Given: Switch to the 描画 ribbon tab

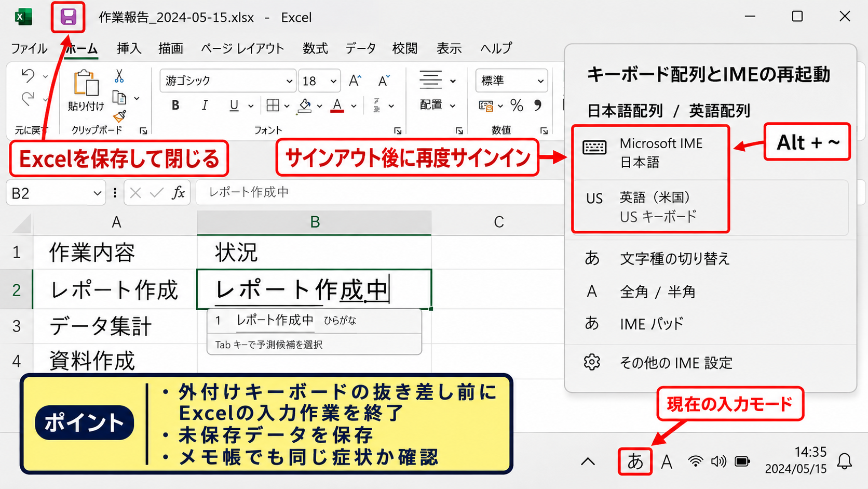Looking at the screenshot, I should (x=170, y=48).
